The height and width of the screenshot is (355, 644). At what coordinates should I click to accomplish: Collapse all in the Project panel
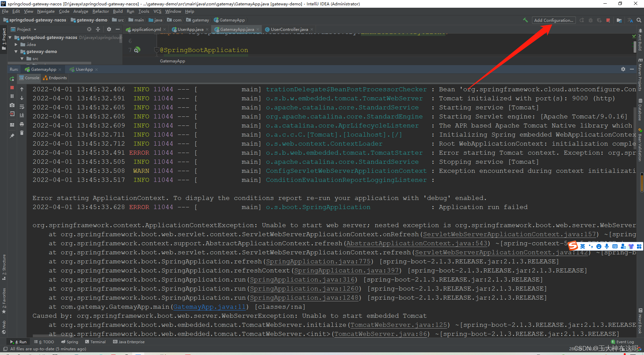click(98, 29)
